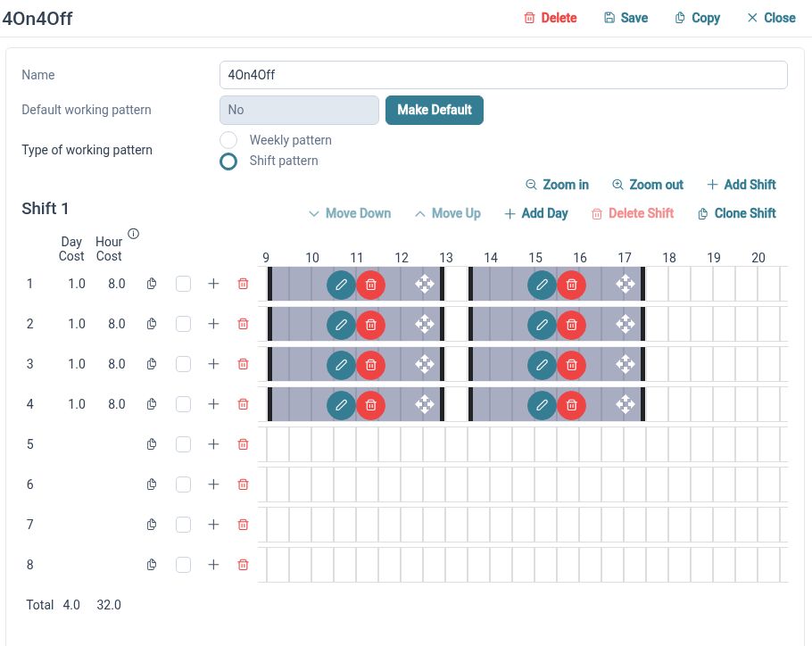812x646 pixels.
Task: Make this pattern the default
Action: click(435, 110)
